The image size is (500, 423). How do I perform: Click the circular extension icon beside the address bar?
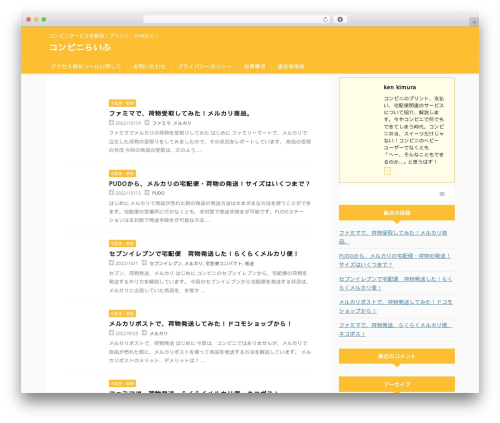[x=340, y=19]
